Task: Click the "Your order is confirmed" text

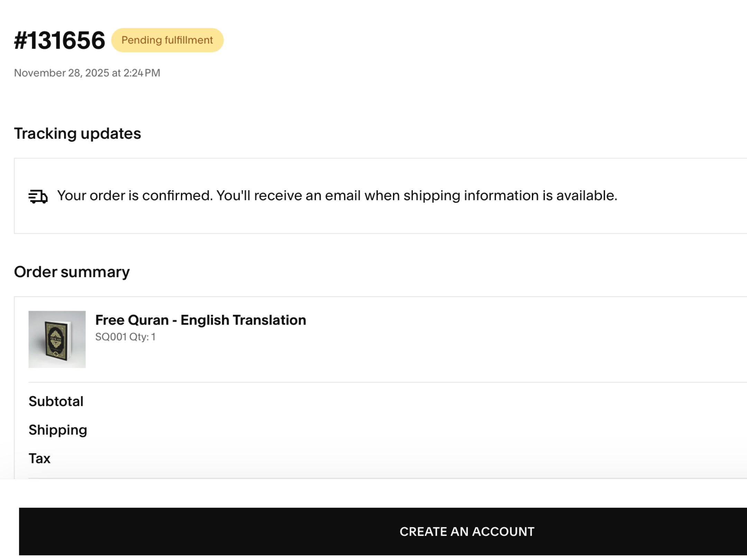Action: (x=135, y=196)
